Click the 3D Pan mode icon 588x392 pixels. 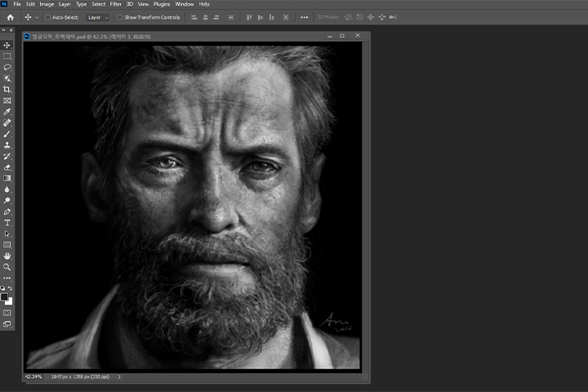[x=371, y=17]
